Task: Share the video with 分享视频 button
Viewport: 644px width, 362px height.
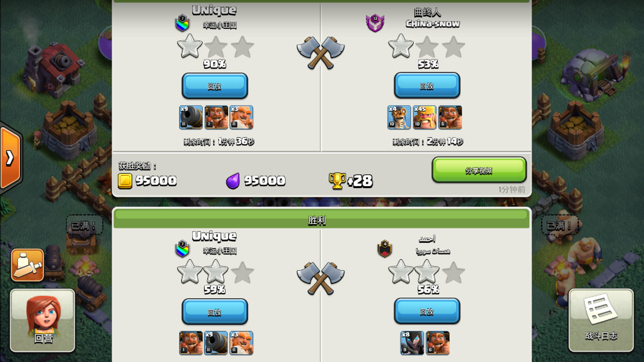Action: click(x=479, y=170)
